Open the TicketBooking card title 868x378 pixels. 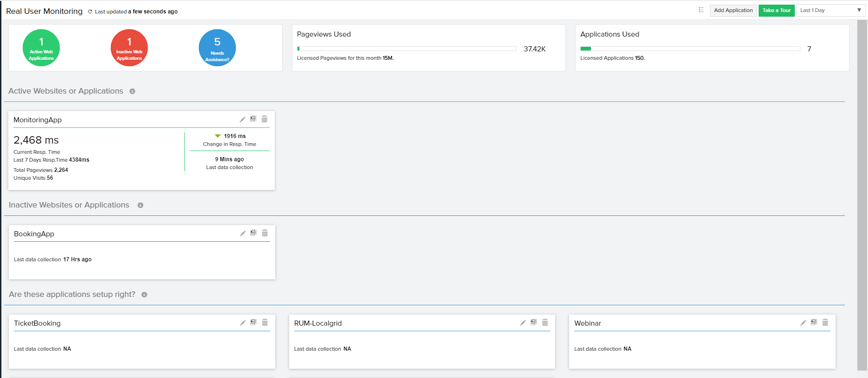click(x=37, y=323)
